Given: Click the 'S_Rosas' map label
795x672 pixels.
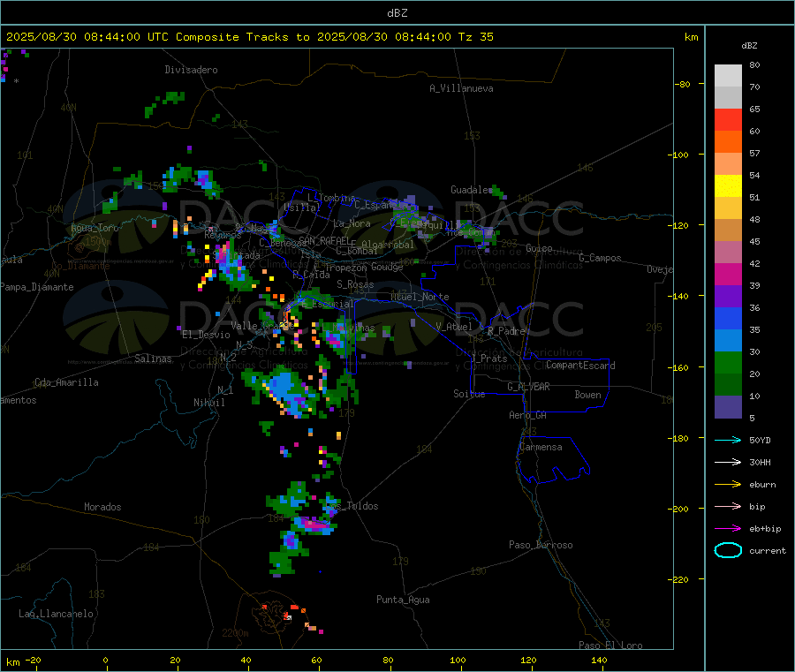Looking at the screenshot, I should tap(355, 284).
